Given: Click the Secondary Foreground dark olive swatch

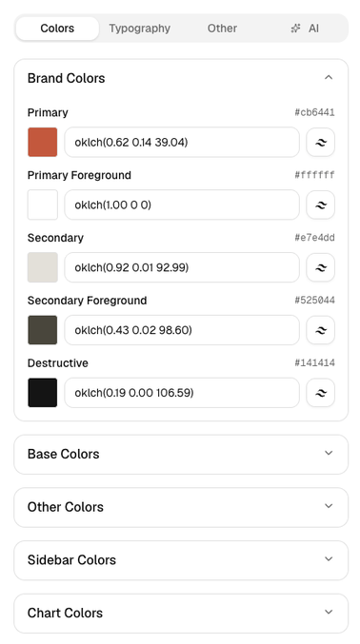Looking at the screenshot, I should (x=42, y=330).
